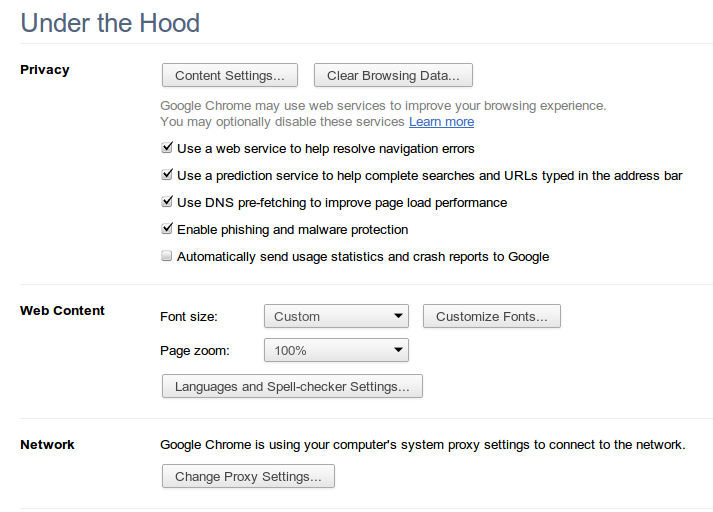Click the system proxy settings description text
The width and height of the screenshot is (713, 512).
coord(422,445)
